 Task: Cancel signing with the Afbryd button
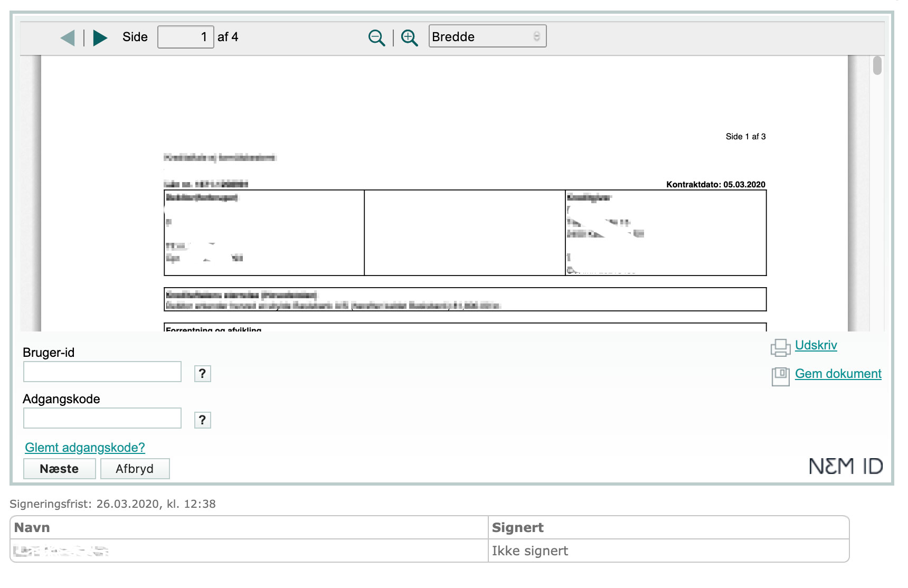pyautogui.click(x=135, y=469)
